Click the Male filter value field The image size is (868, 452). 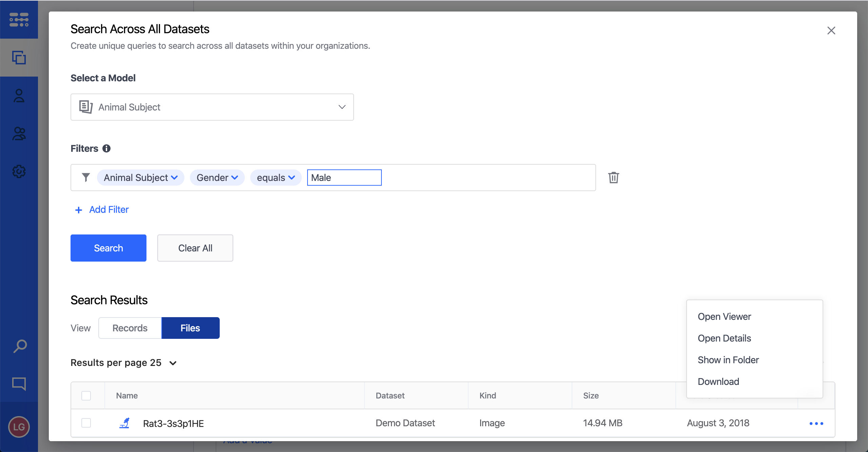click(344, 178)
